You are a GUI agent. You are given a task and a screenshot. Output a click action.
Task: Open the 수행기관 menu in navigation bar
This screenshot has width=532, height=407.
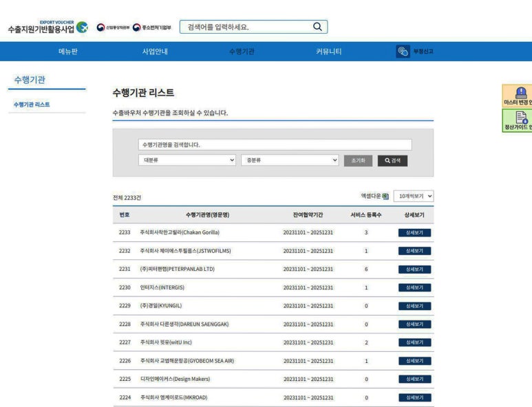pyautogui.click(x=242, y=52)
